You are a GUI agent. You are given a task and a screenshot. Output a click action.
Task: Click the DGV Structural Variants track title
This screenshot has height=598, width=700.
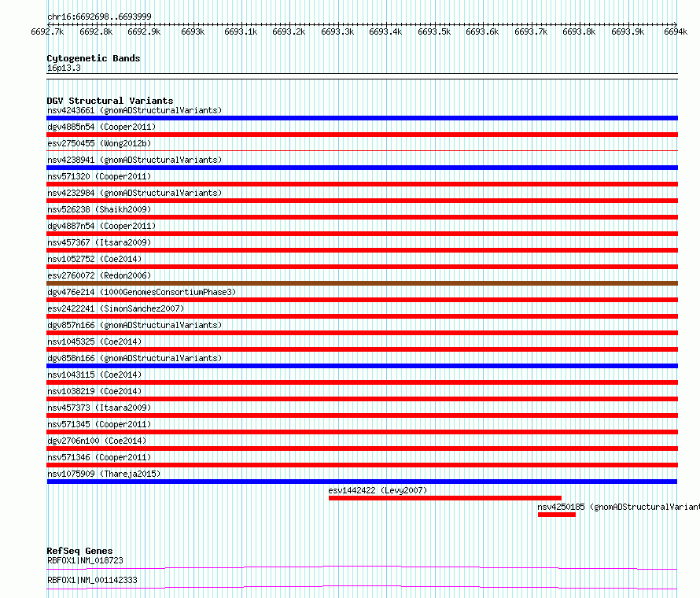(x=110, y=101)
